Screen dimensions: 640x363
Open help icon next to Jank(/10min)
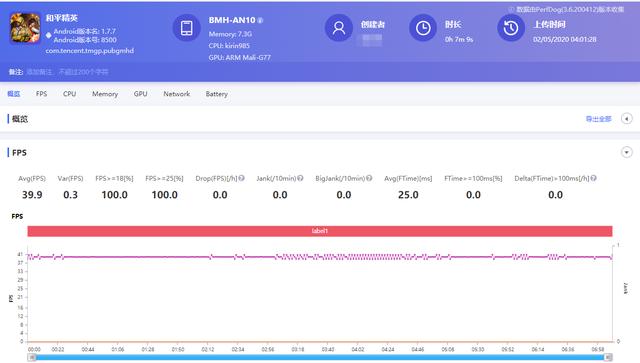[300, 178]
